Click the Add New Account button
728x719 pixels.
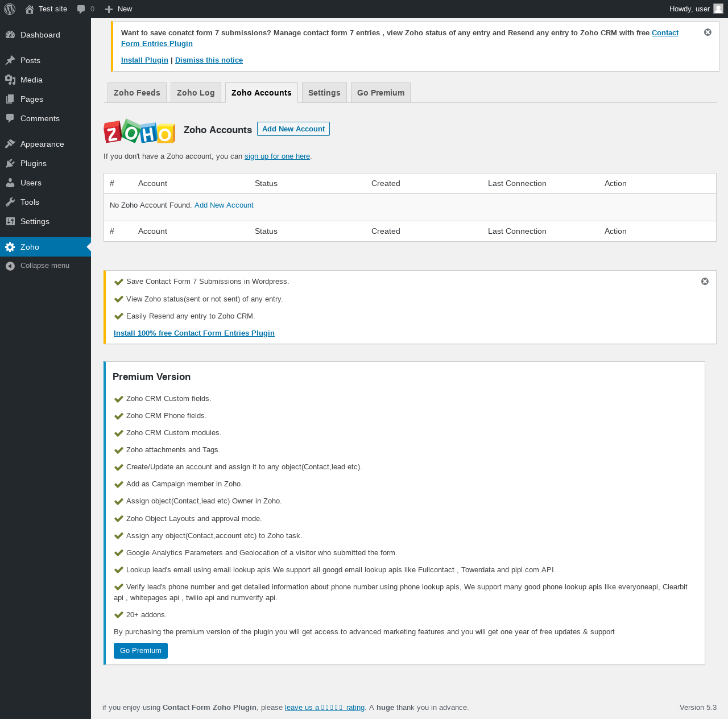click(293, 129)
